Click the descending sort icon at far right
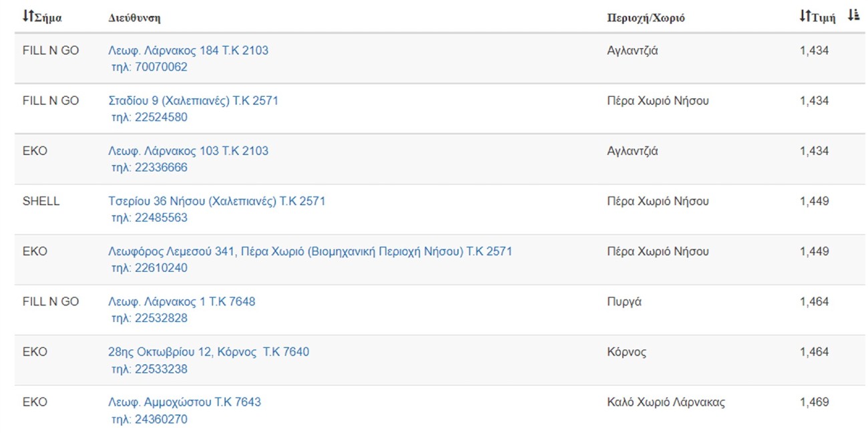The height and width of the screenshot is (433, 868). click(853, 16)
